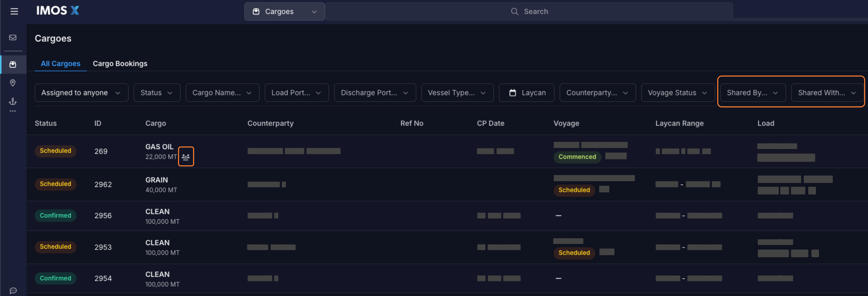Select the All Cargoes tab
Image resolution: width=868 pixels, height=296 pixels.
point(61,64)
